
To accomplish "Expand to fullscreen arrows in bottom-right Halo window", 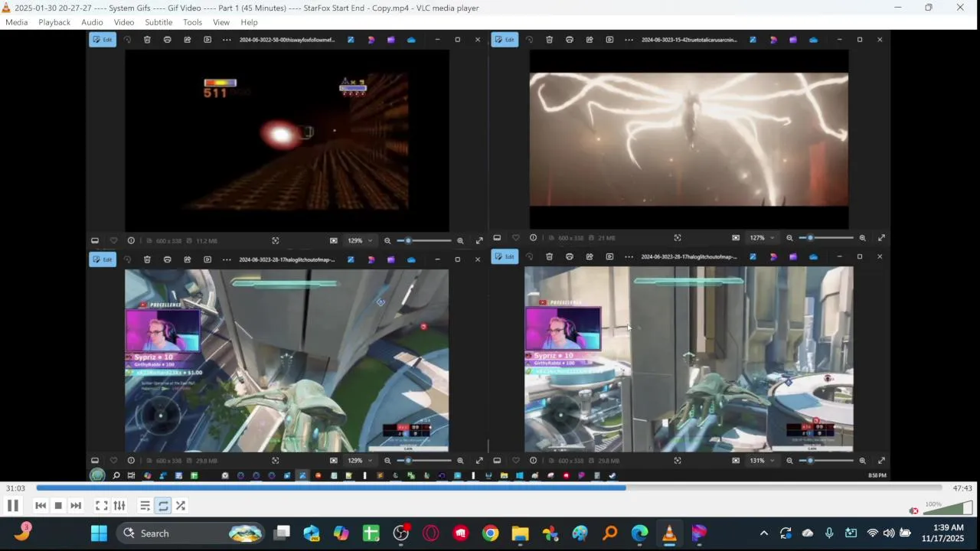I will click(x=881, y=461).
